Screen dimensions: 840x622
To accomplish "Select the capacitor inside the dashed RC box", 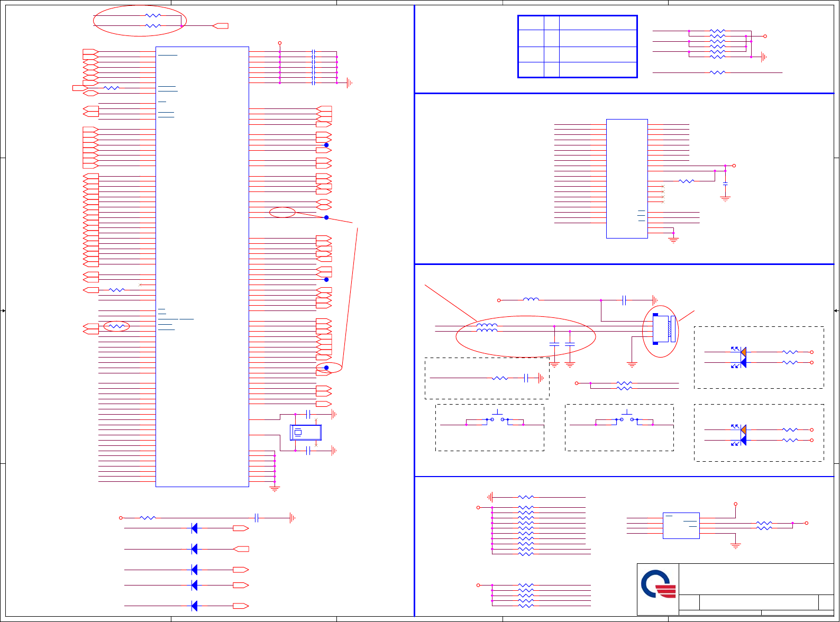I will 526,378.
